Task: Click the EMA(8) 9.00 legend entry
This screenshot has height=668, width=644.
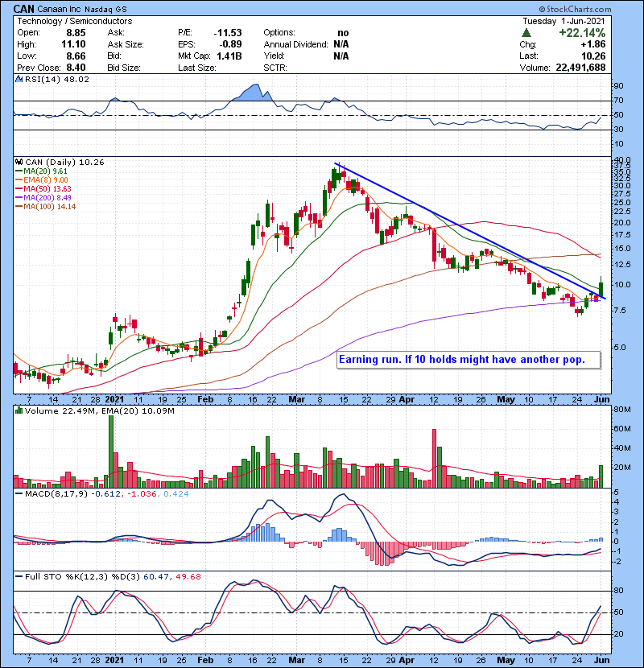Action: click(x=41, y=180)
